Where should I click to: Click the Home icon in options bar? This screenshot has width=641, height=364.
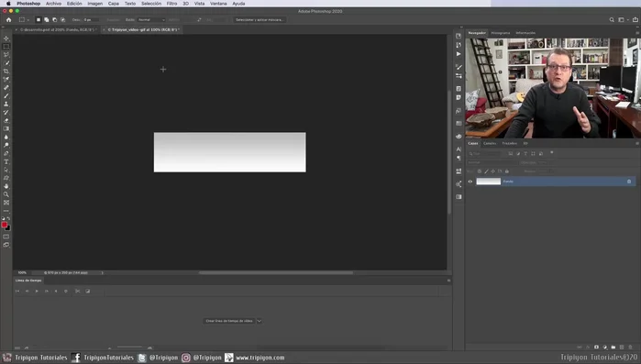[8, 19]
